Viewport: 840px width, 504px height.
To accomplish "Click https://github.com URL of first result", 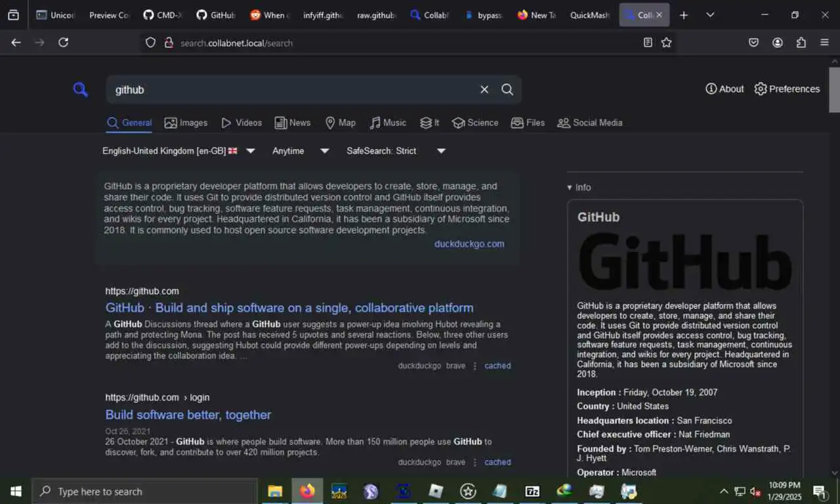I will [142, 291].
